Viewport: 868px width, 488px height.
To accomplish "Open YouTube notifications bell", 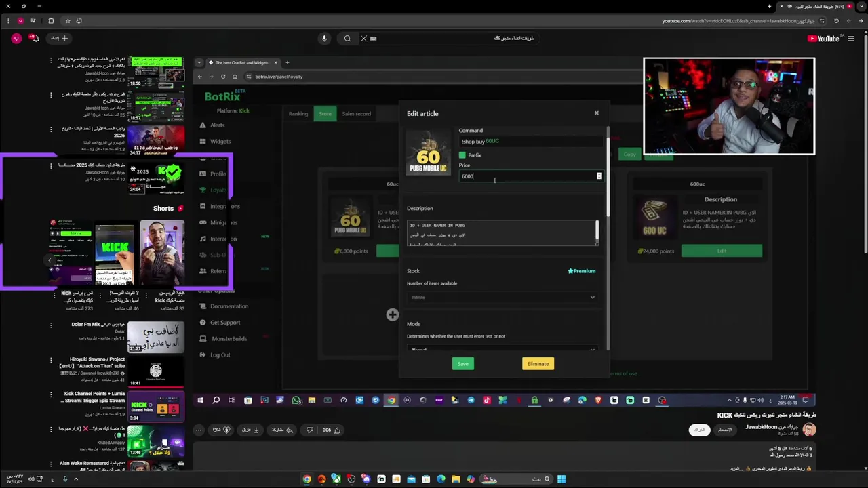I will click(x=33, y=38).
